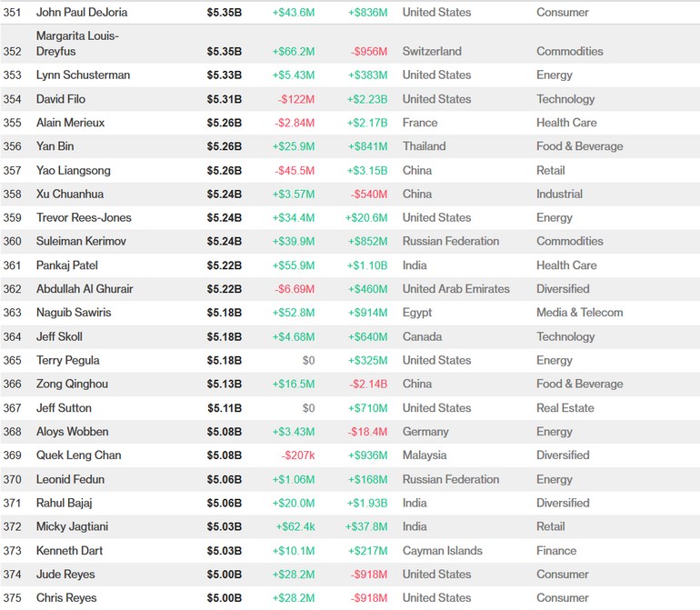Image resolution: width=700 pixels, height=610 pixels.
Task: Select Quek Leng Chan's entry
Action: [x=78, y=455]
